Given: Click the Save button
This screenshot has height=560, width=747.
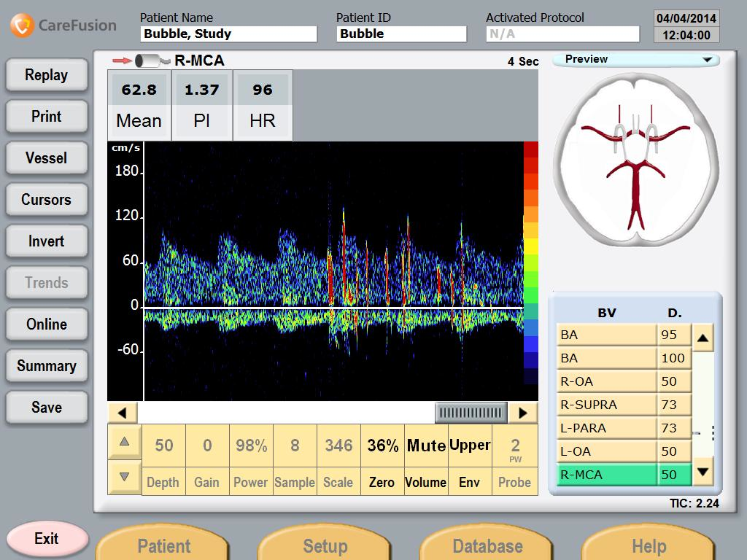Looking at the screenshot, I should tap(47, 408).
